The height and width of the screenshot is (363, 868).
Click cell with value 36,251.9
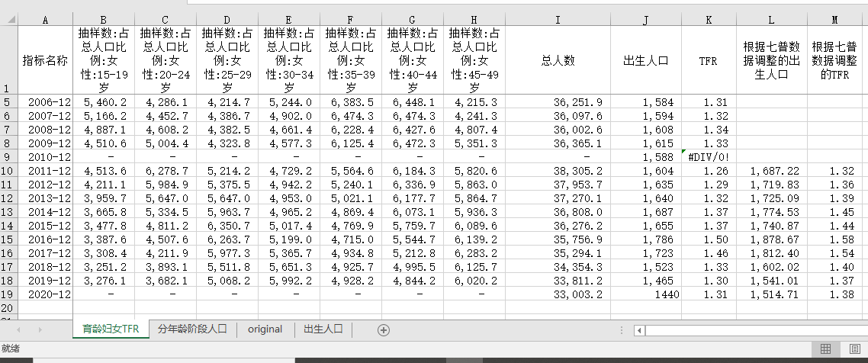558,102
